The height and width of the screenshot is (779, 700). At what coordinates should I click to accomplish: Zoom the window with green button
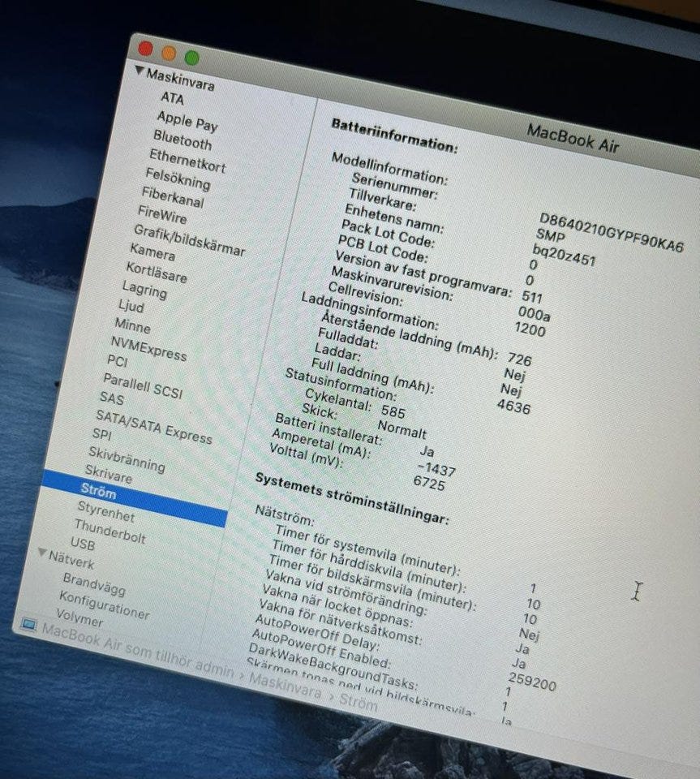(x=191, y=58)
